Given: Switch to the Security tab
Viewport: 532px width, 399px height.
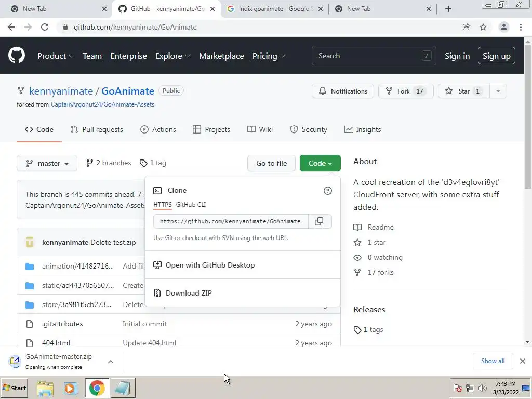Looking at the screenshot, I should click(x=309, y=129).
